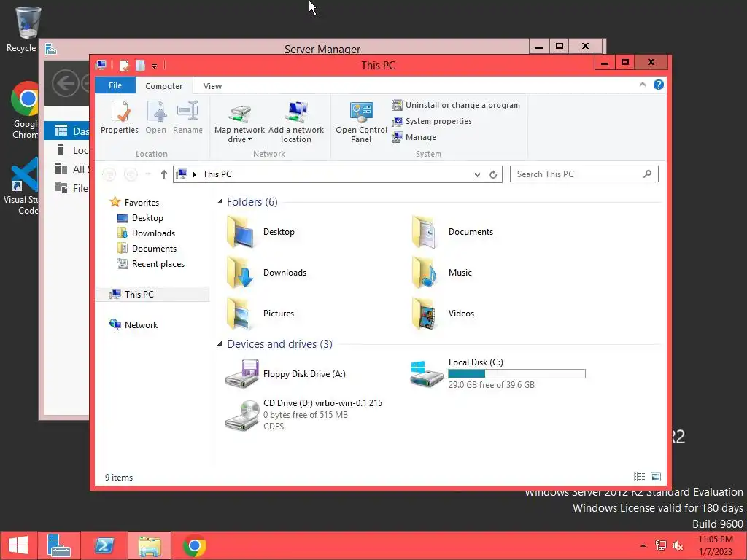Click the This PC address breadcrumb
747x560 pixels.
pos(217,174)
